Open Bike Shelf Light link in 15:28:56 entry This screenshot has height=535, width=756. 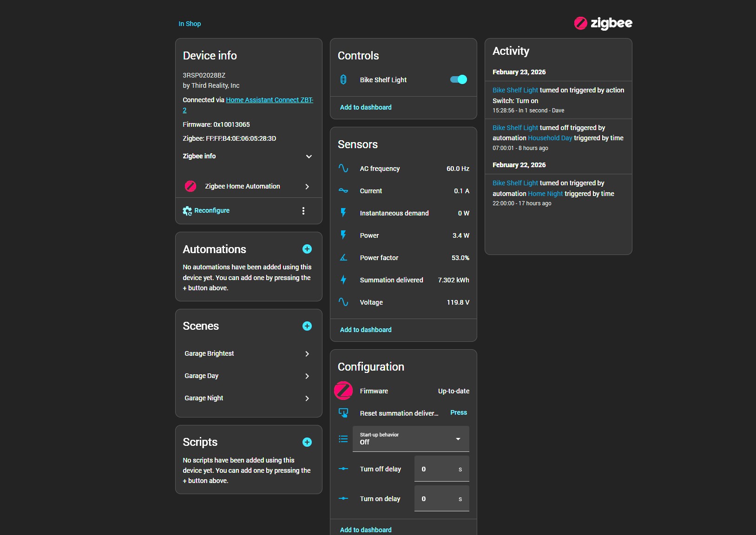[x=515, y=90]
